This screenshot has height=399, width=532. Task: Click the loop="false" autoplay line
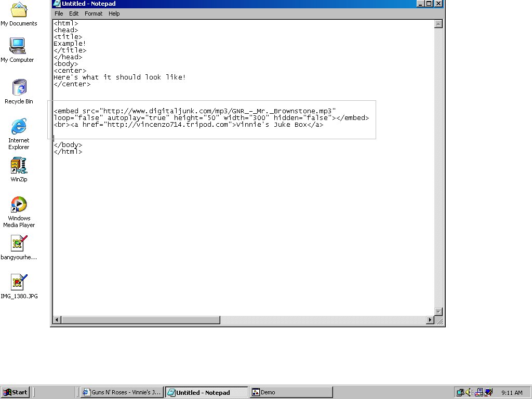tap(211, 118)
